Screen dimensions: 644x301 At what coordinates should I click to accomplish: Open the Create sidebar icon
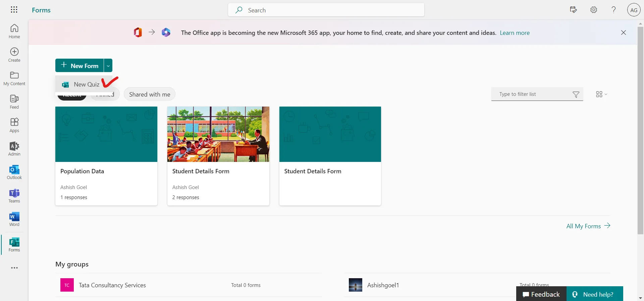point(14,55)
